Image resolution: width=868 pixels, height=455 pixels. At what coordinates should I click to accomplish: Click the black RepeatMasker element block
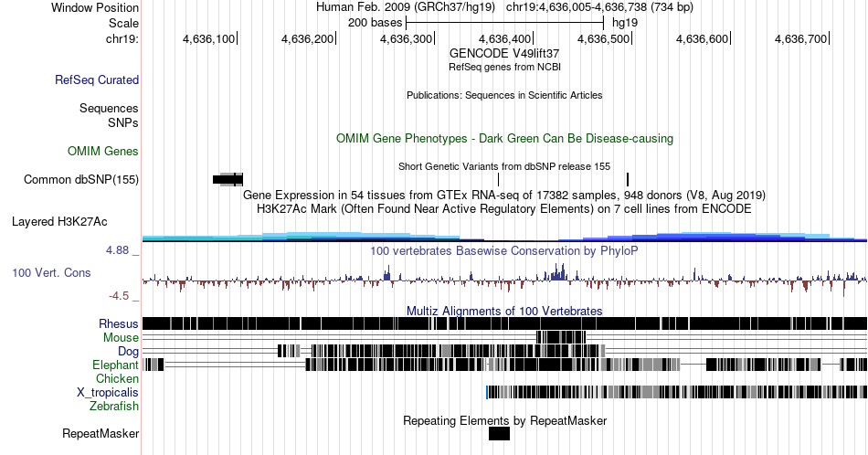coord(499,433)
